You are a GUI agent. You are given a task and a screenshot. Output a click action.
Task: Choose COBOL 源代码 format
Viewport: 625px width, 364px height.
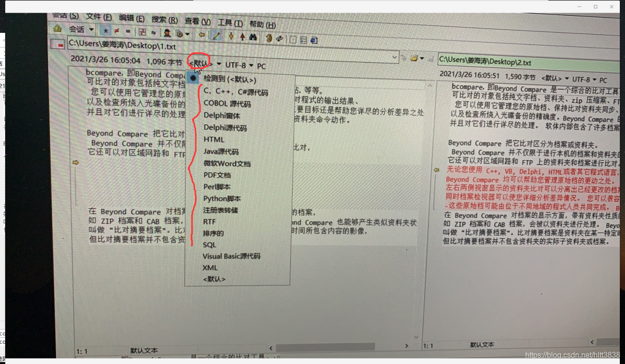tap(227, 104)
